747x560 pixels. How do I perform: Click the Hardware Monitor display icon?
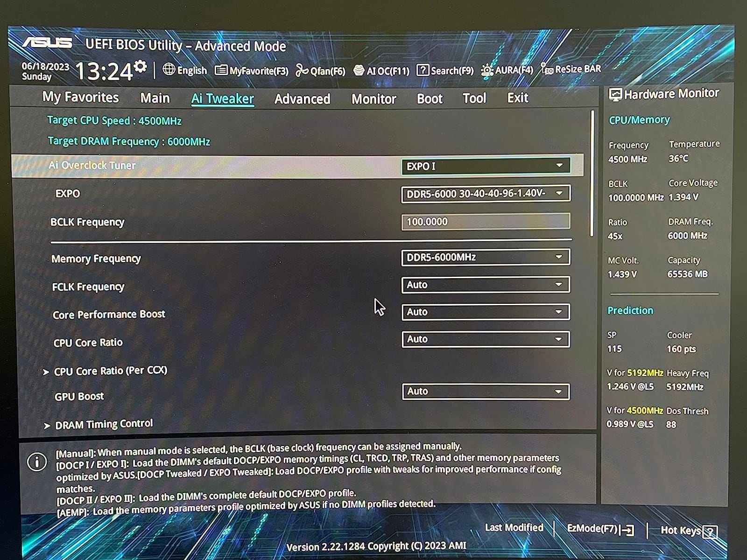tap(615, 95)
